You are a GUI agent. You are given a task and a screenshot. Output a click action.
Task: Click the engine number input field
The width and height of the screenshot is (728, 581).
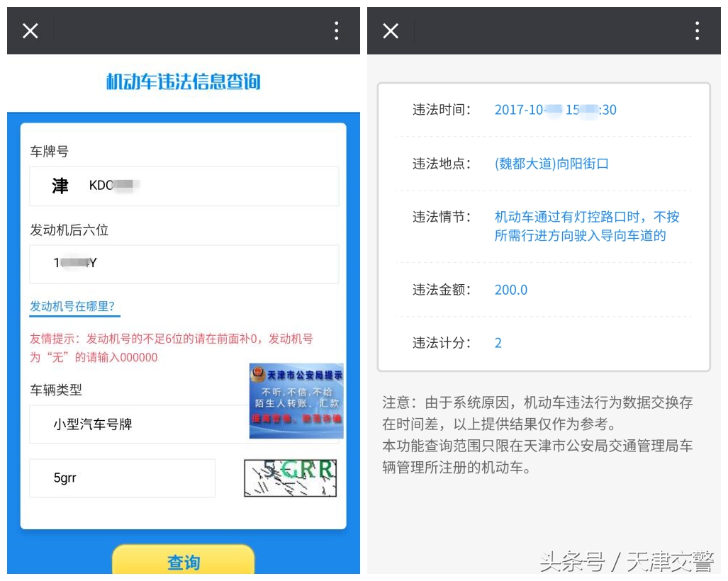[184, 264]
